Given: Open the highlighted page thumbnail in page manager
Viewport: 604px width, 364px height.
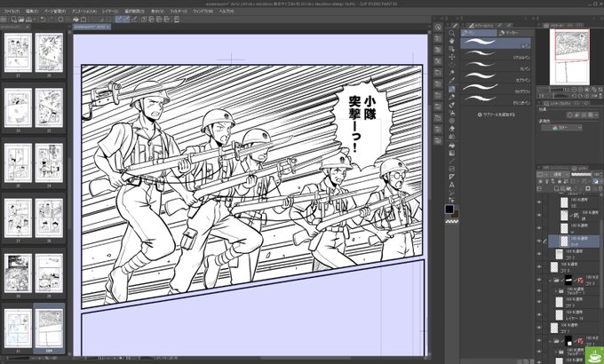Looking at the screenshot, I should (49, 328).
